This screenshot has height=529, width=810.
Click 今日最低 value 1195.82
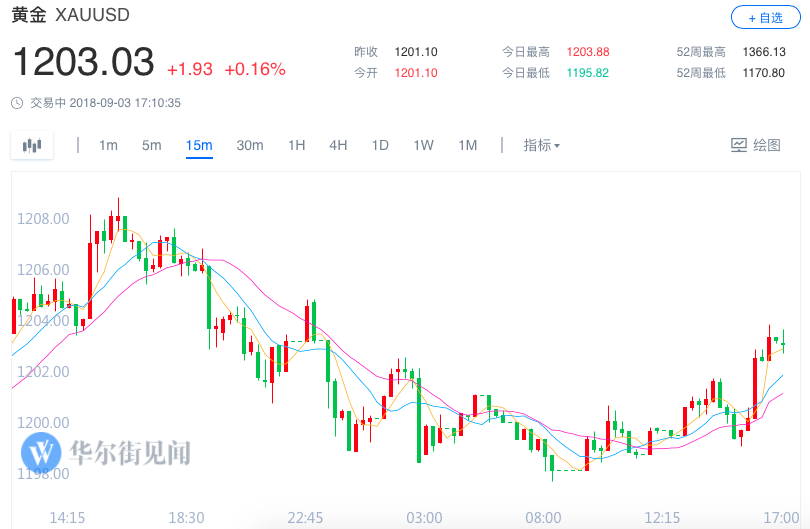tap(588, 73)
